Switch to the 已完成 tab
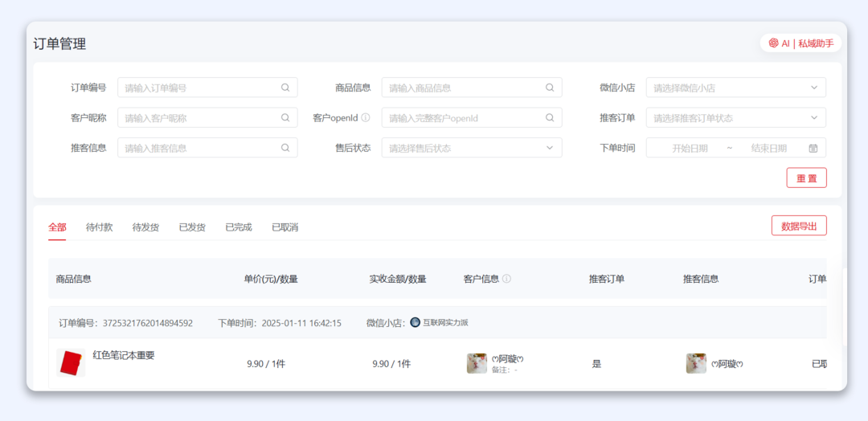Viewport: 868px width, 421px height. 239,227
